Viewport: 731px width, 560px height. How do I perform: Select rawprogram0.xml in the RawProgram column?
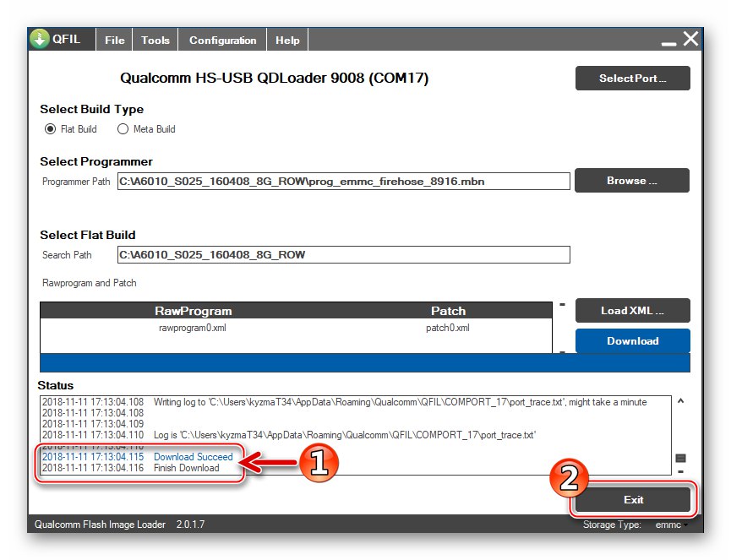(193, 328)
